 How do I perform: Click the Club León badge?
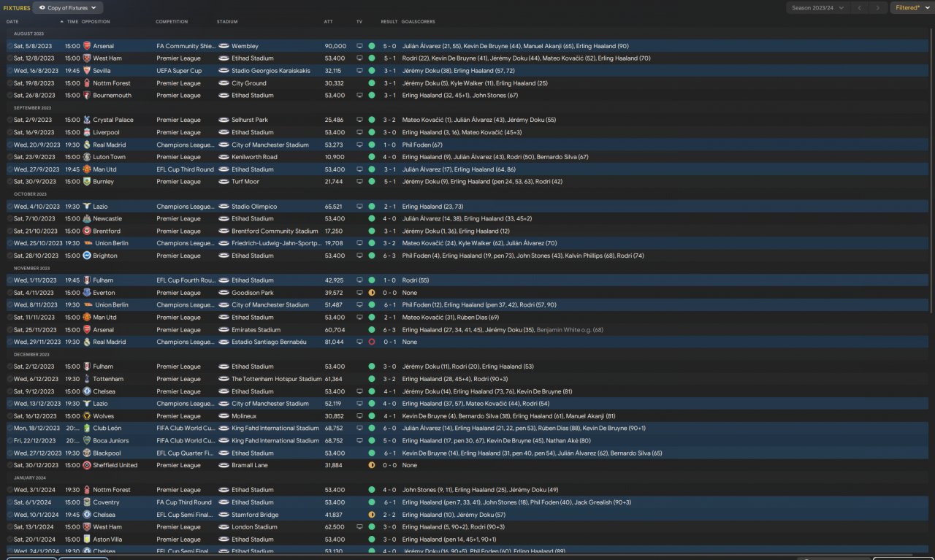tap(87, 429)
